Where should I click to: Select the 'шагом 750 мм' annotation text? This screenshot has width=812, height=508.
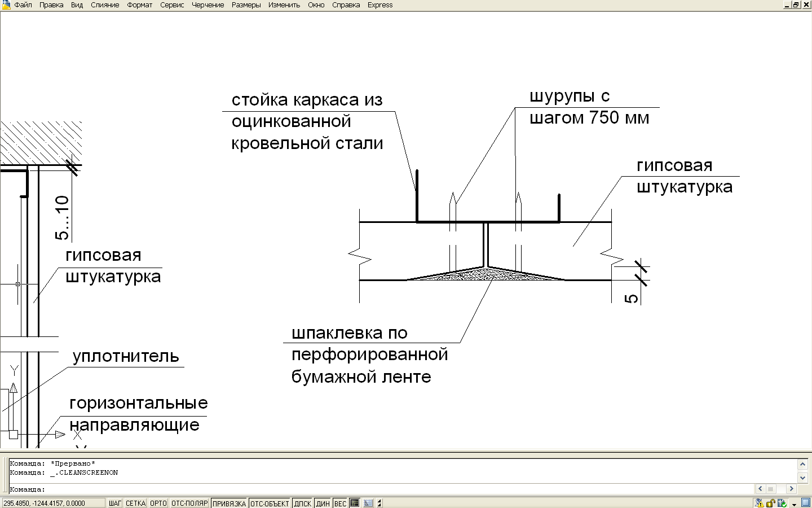click(589, 118)
